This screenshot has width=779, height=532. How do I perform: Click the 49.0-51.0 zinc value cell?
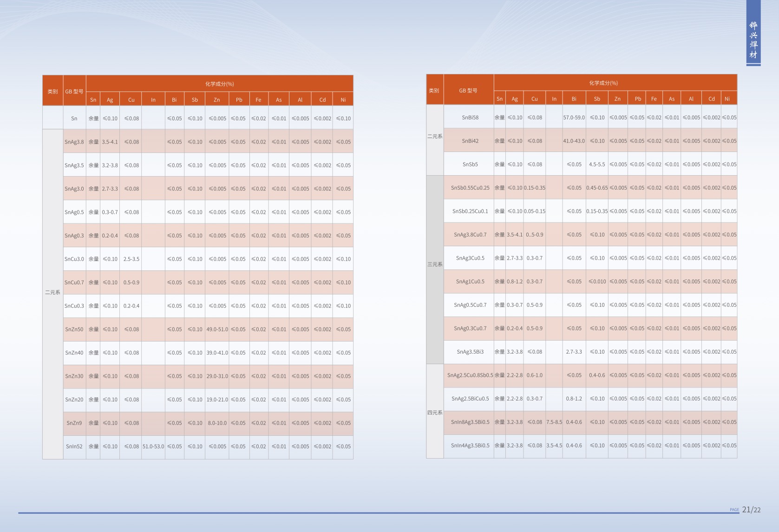217,329
